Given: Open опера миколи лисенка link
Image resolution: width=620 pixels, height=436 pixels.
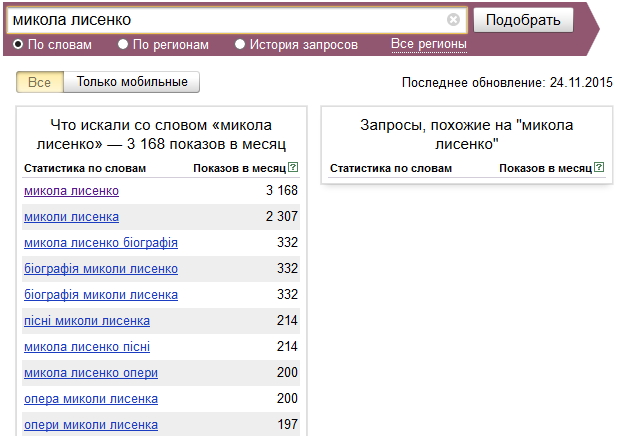Looking at the screenshot, I should click(91, 399).
